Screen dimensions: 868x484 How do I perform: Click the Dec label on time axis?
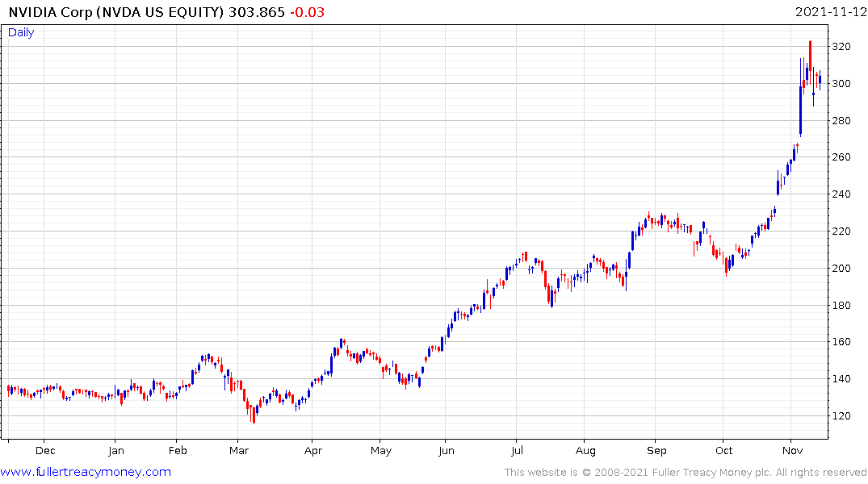pyautogui.click(x=45, y=451)
